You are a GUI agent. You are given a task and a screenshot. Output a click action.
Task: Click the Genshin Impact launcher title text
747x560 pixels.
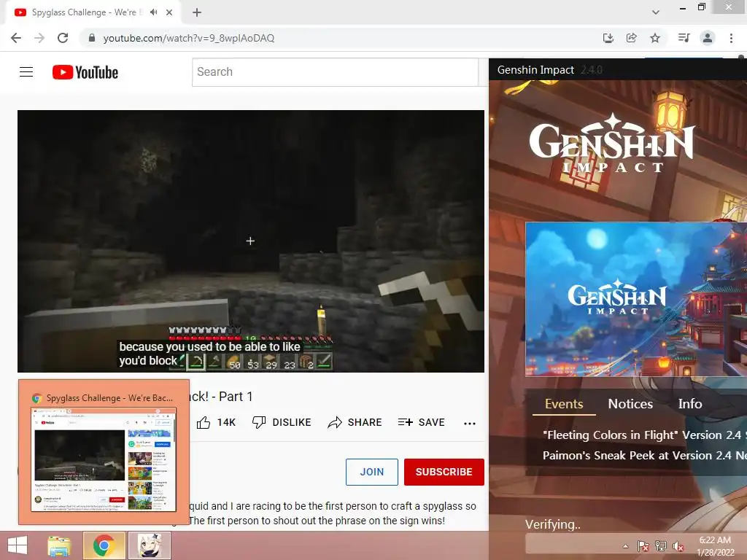(535, 70)
